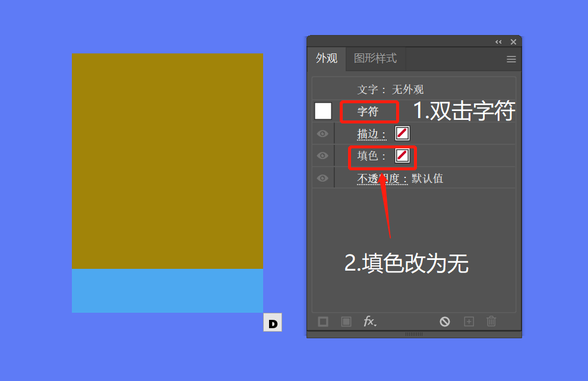Switch to the 图形样式 tab

(x=375, y=58)
